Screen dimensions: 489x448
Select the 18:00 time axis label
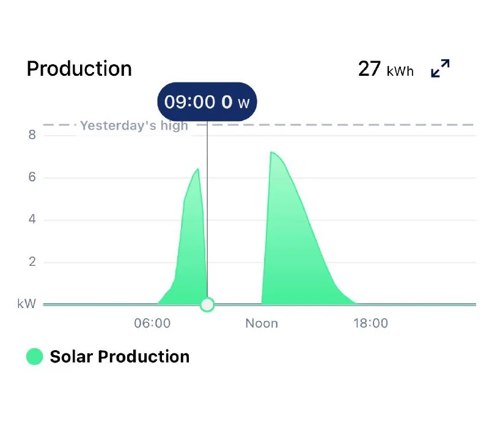[370, 323]
